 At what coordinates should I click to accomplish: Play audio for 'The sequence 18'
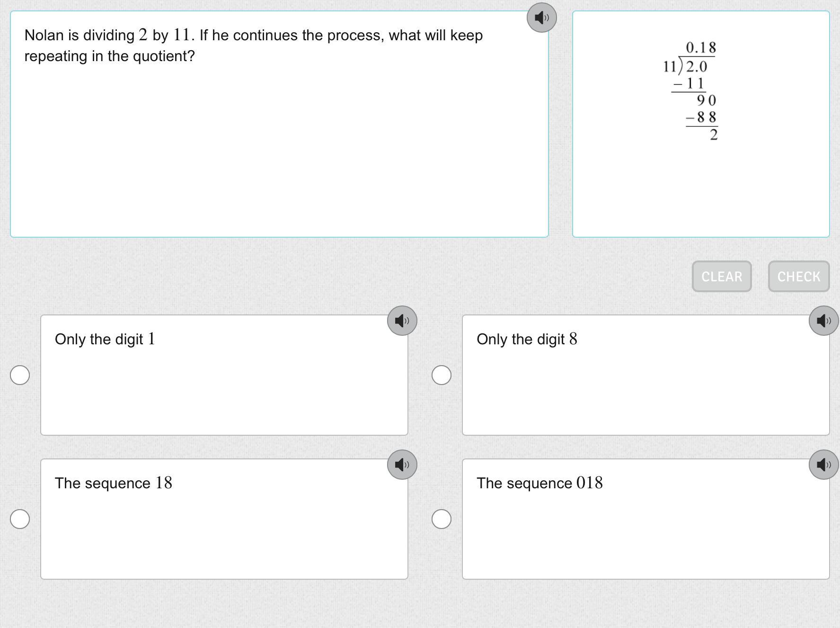click(402, 465)
